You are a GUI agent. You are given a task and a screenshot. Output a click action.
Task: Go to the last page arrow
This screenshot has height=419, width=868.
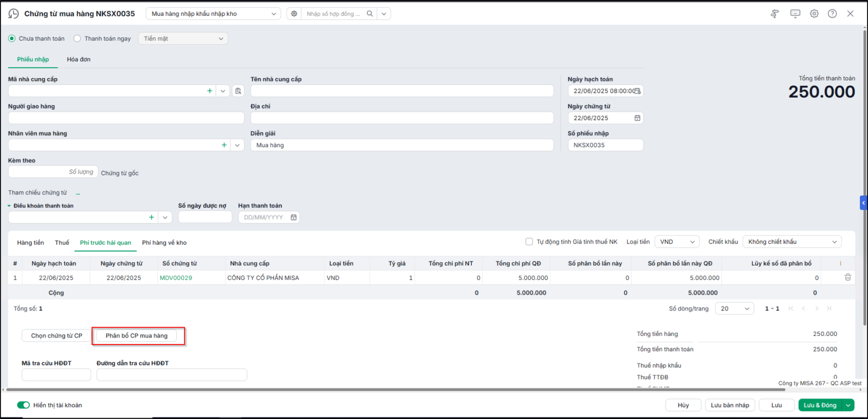click(829, 308)
